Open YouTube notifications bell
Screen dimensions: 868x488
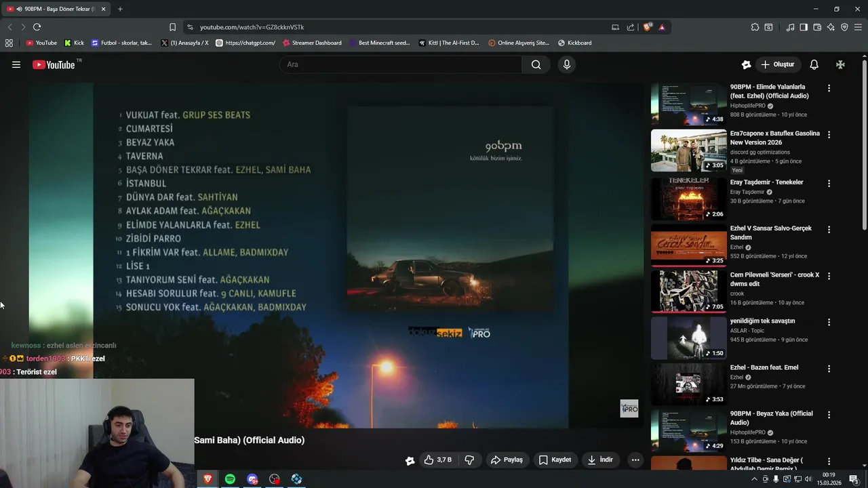point(814,64)
